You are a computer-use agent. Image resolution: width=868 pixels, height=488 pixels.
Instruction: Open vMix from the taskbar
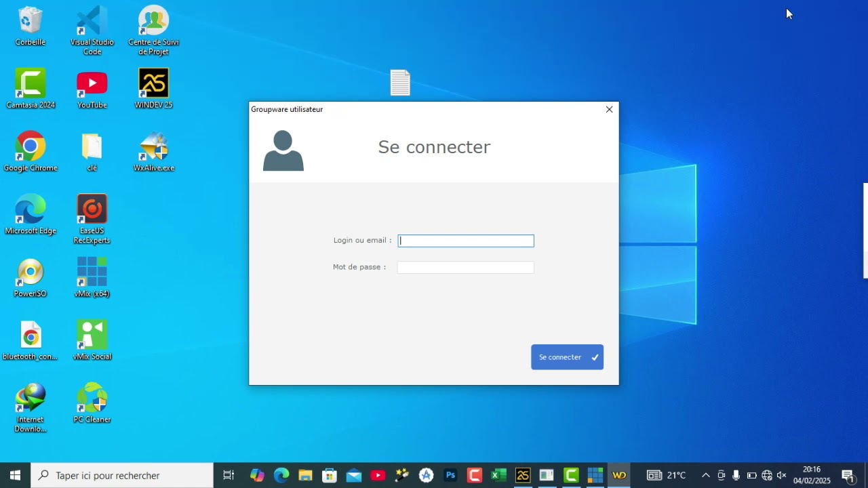(x=595, y=475)
